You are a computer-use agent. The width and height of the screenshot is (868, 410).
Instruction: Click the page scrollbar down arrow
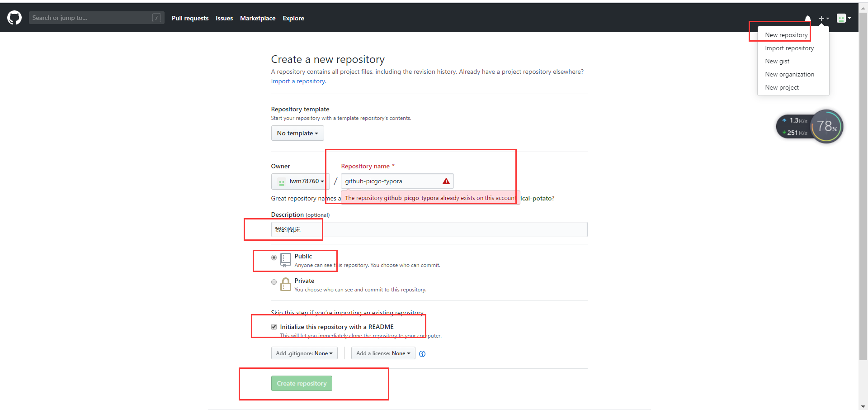[x=863, y=406]
